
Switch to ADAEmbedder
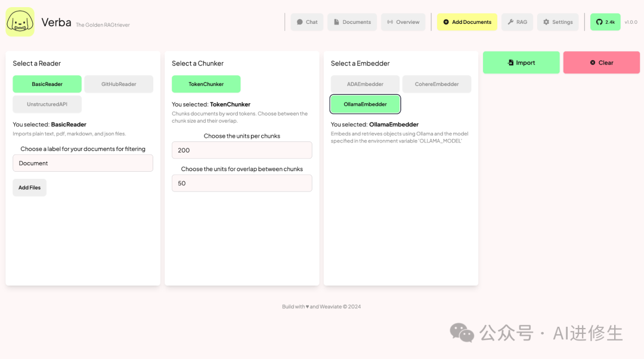[365, 84]
